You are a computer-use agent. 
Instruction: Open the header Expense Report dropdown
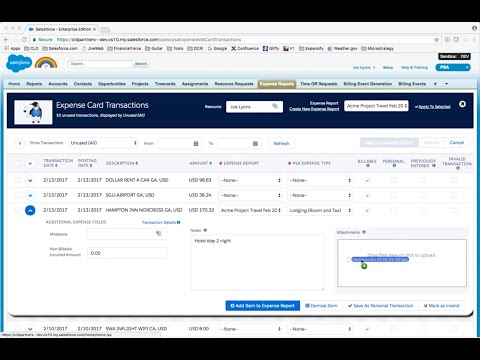[376, 106]
